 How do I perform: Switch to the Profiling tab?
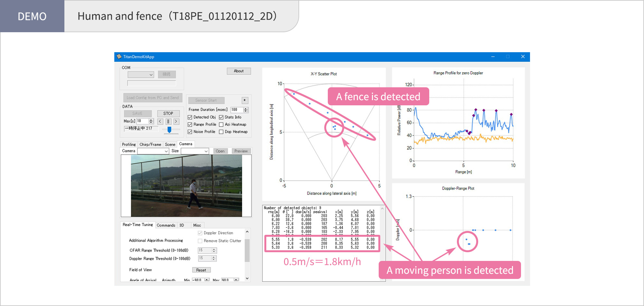tap(129, 145)
